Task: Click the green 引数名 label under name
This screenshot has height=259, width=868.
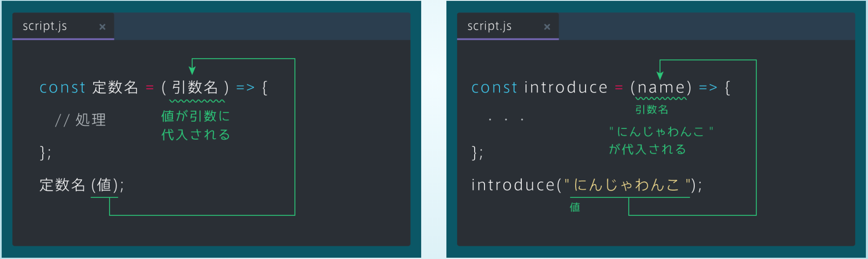Action: coord(652,110)
